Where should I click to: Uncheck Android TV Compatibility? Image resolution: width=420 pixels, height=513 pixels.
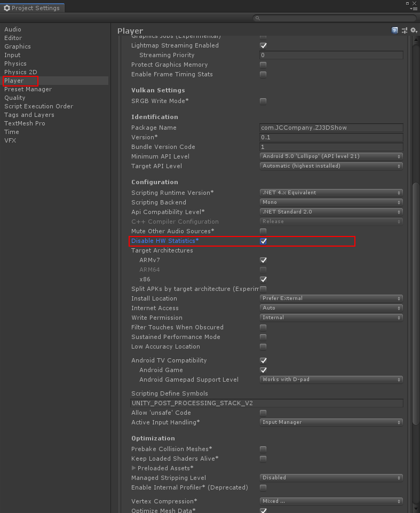[263, 360]
